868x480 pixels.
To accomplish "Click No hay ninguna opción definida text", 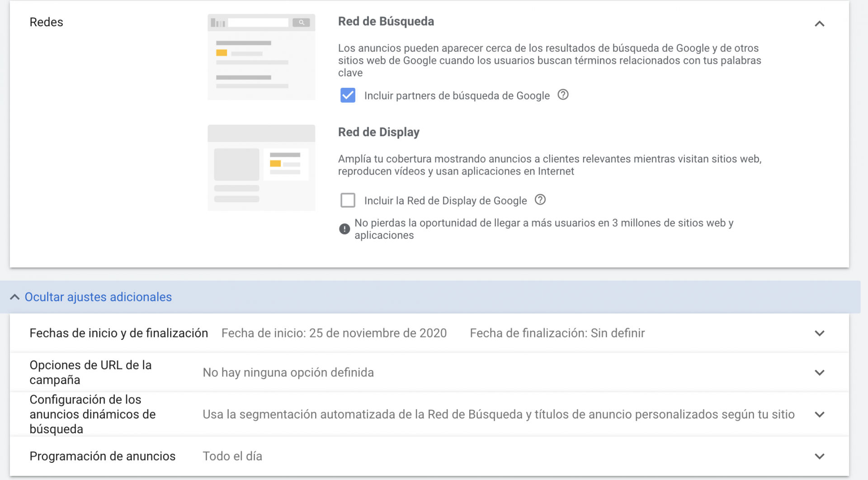I will 288,373.
